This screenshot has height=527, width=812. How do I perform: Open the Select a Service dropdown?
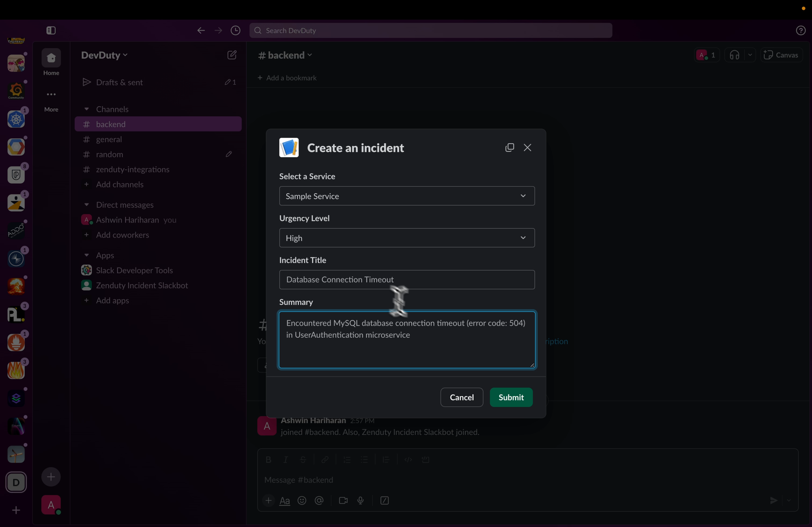click(x=407, y=196)
